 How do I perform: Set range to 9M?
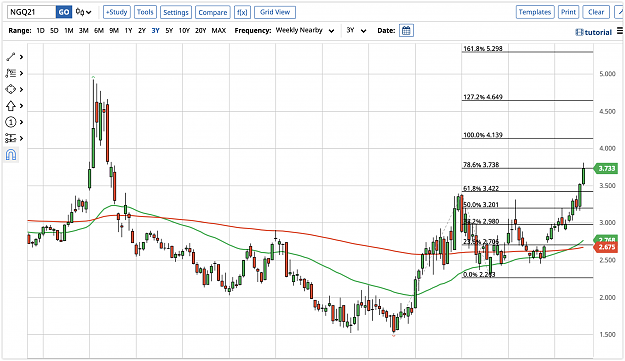point(114,31)
